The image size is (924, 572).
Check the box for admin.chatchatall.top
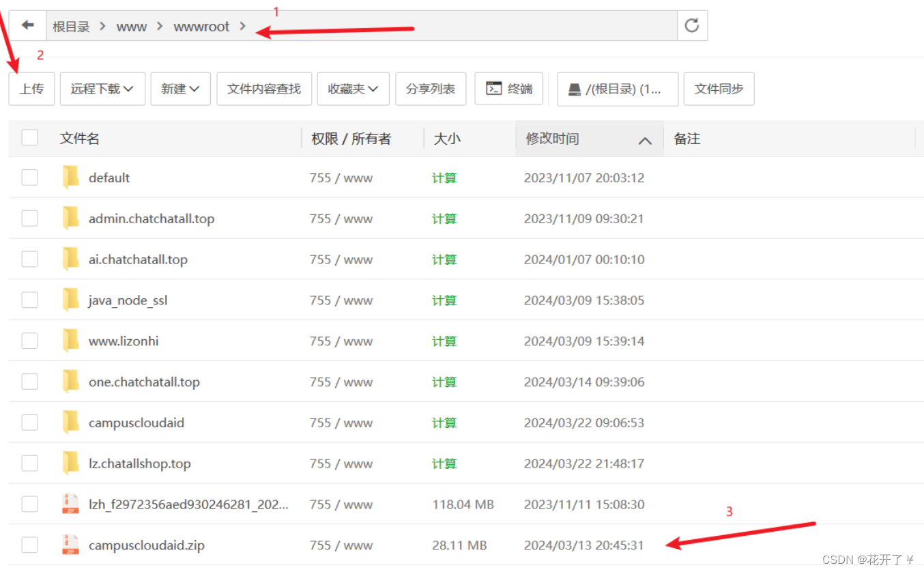(x=30, y=218)
